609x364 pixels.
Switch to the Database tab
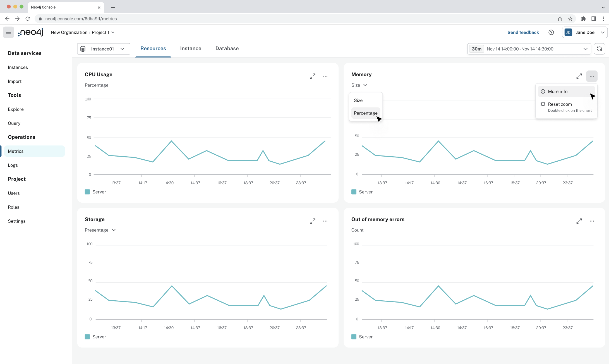click(x=227, y=49)
